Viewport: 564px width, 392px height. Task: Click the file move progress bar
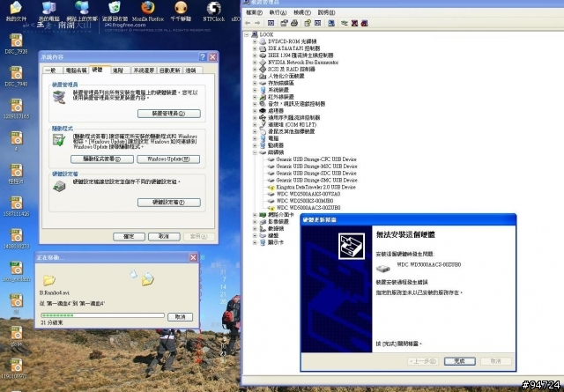pos(102,315)
